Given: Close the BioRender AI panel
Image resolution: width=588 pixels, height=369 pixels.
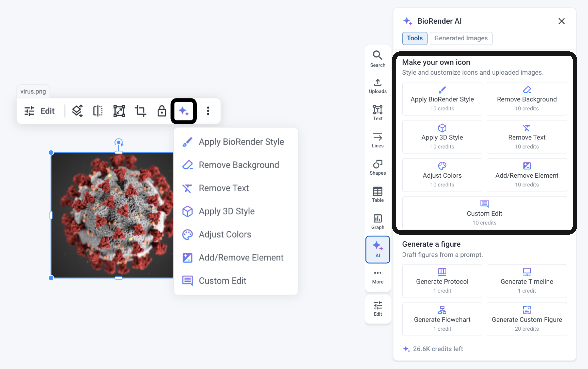Looking at the screenshot, I should [x=561, y=21].
